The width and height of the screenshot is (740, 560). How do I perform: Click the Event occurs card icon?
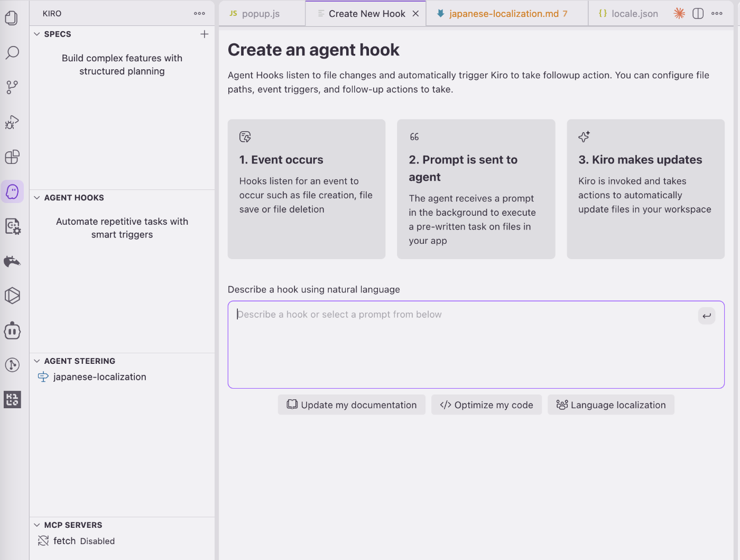[x=245, y=137]
